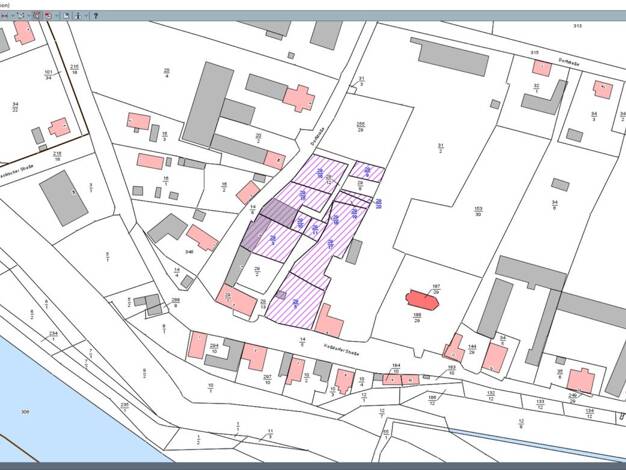Click the red-and-white square toolbar icon
The height and width of the screenshot is (470, 626).
coord(47,16)
